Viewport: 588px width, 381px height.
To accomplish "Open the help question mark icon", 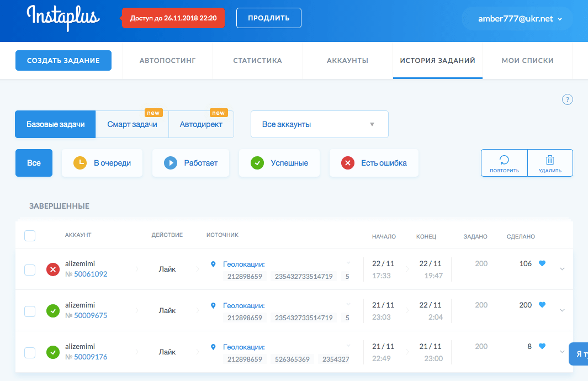I will (567, 100).
